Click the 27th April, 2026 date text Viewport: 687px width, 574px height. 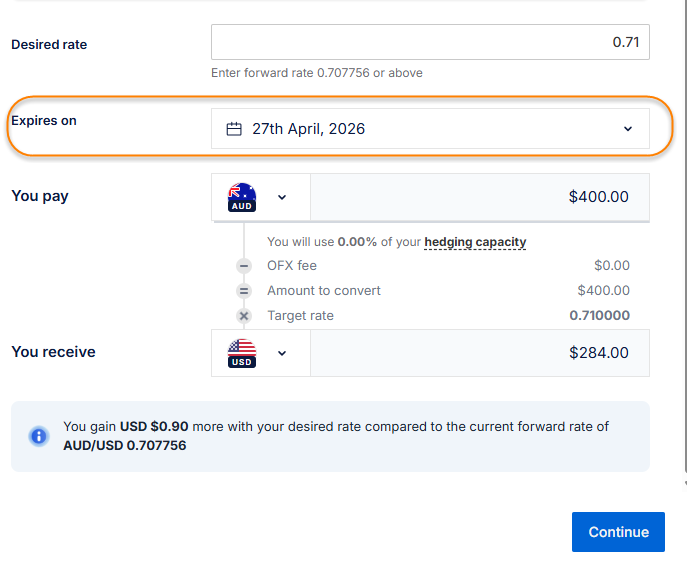(x=308, y=129)
